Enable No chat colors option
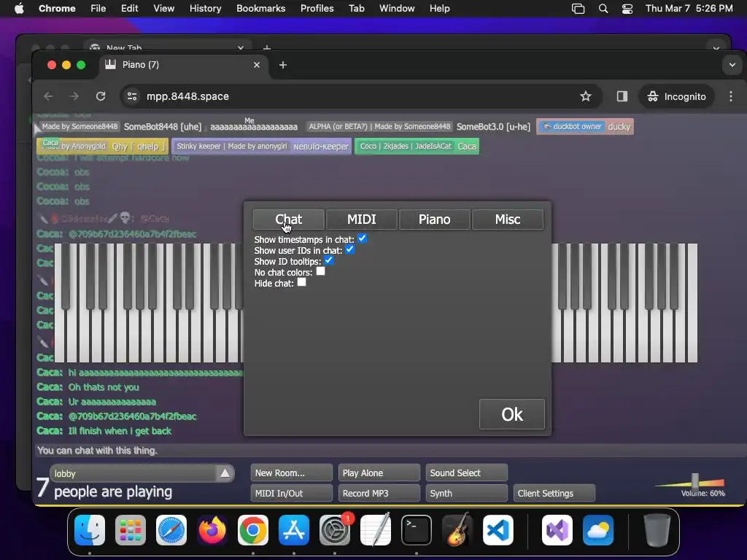This screenshot has height=560, width=747. (321, 271)
